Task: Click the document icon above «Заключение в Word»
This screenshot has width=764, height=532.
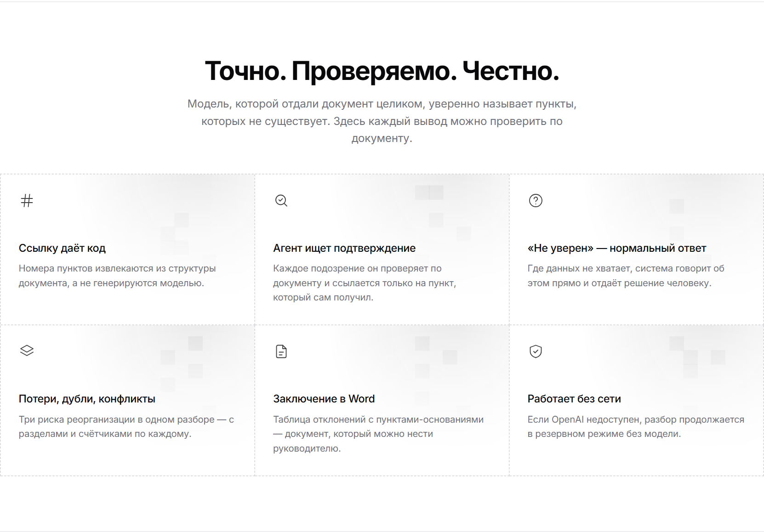Action: (x=281, y=351)
